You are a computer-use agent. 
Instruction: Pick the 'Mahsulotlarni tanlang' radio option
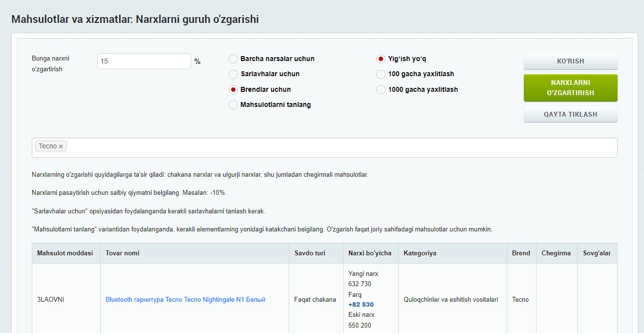click(234, 104)
